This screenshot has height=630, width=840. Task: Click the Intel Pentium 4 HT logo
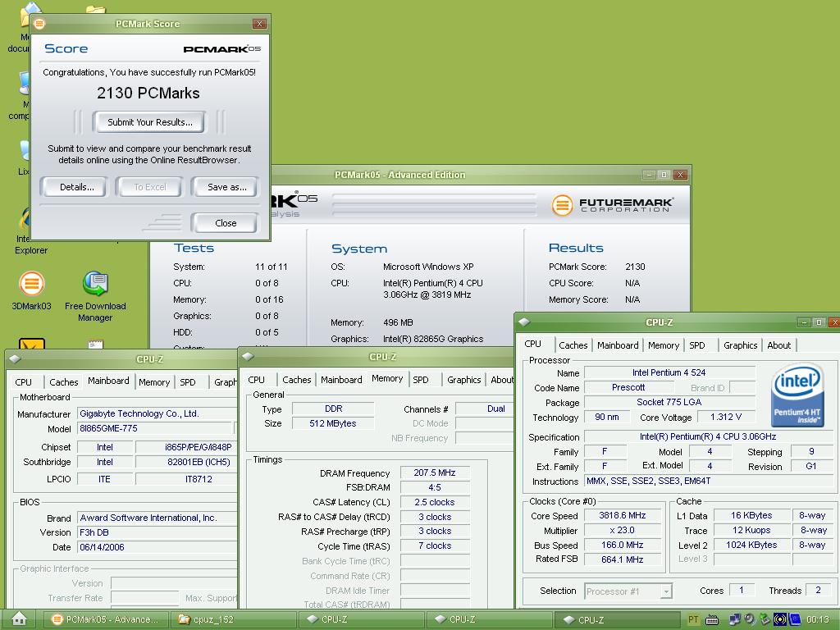click(x=797, y=395)
